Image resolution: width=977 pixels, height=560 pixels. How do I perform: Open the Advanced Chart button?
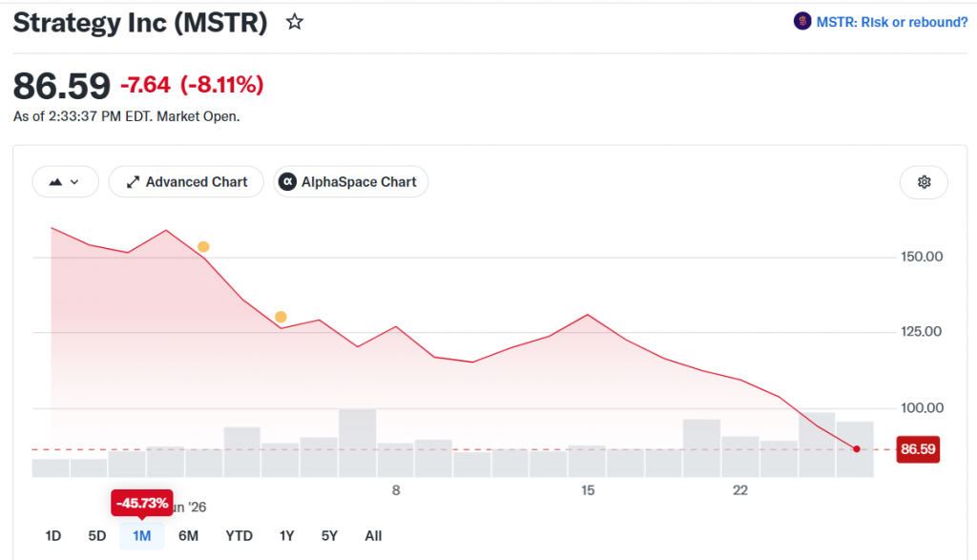tap(186, 182)
